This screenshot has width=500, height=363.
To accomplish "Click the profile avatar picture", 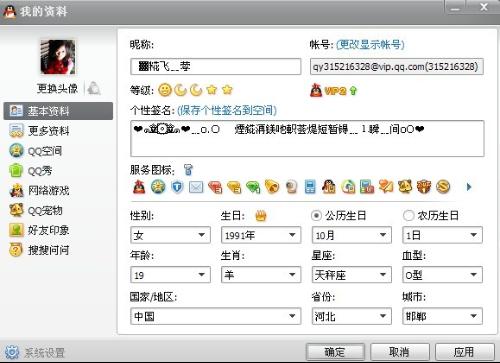I will (58, 57).
